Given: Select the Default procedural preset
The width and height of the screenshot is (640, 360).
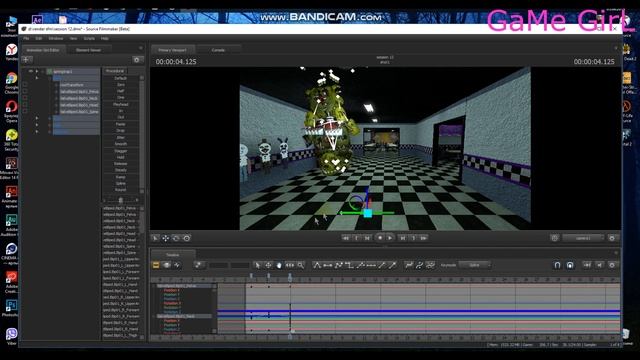Looking at the screenshot, I should pos(120,78).
